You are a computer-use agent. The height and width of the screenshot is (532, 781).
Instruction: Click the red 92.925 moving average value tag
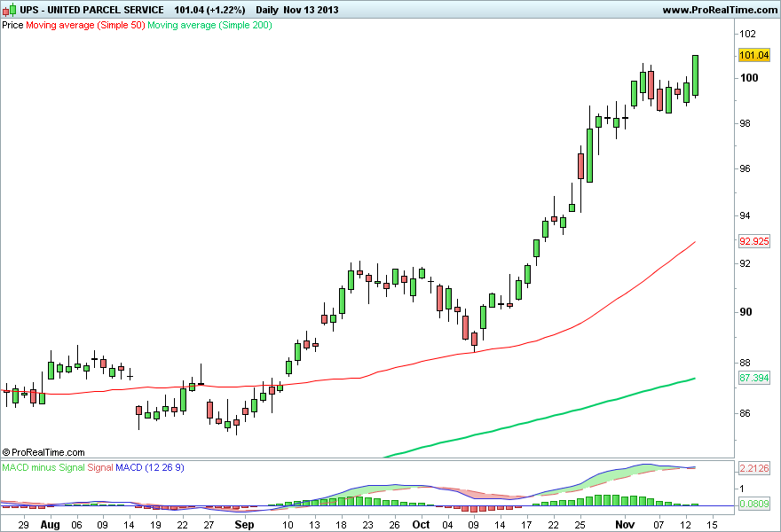click(x=754, y=241)
